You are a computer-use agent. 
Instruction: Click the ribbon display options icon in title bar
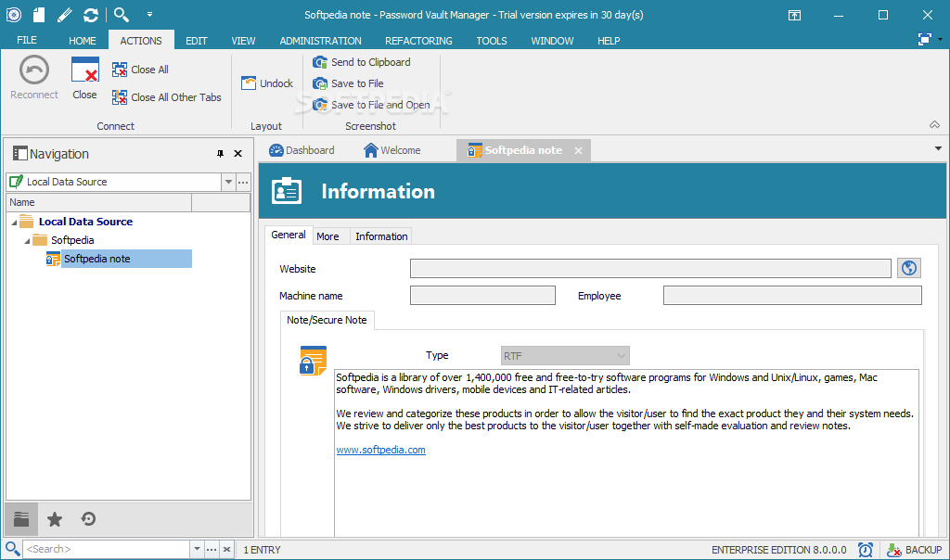(x=794, y=15)
